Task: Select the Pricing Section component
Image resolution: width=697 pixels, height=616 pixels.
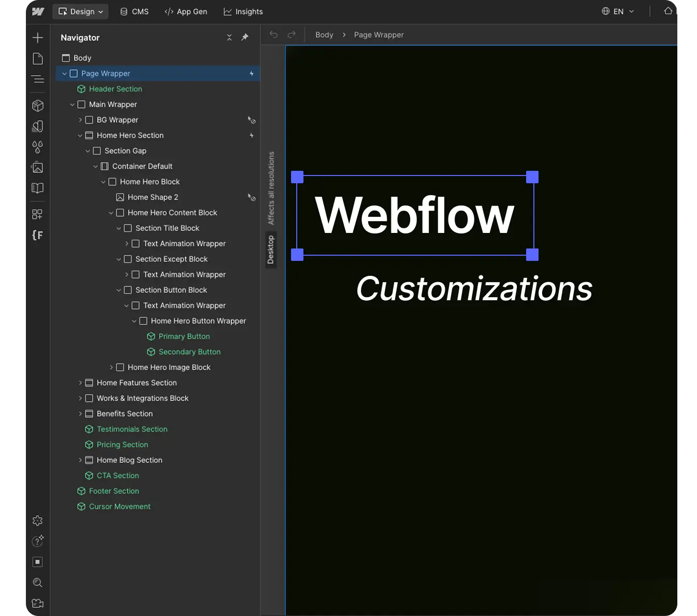Action: pyautogui.click(x=157, y=445)
